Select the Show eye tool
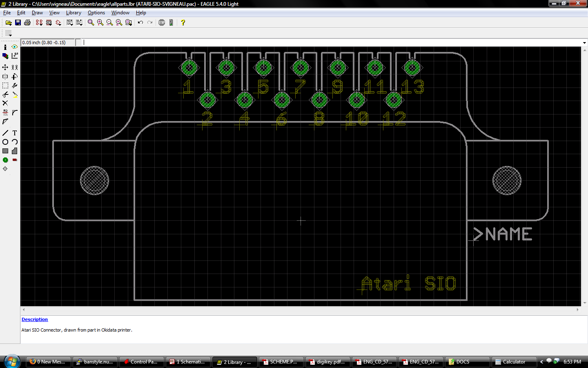 coord(15,47)
